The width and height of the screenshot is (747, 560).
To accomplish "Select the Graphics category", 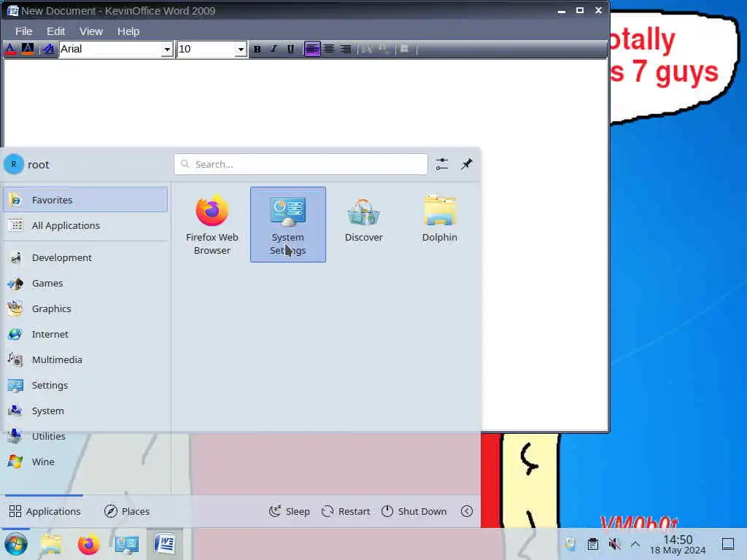I will tap(86, 308).
